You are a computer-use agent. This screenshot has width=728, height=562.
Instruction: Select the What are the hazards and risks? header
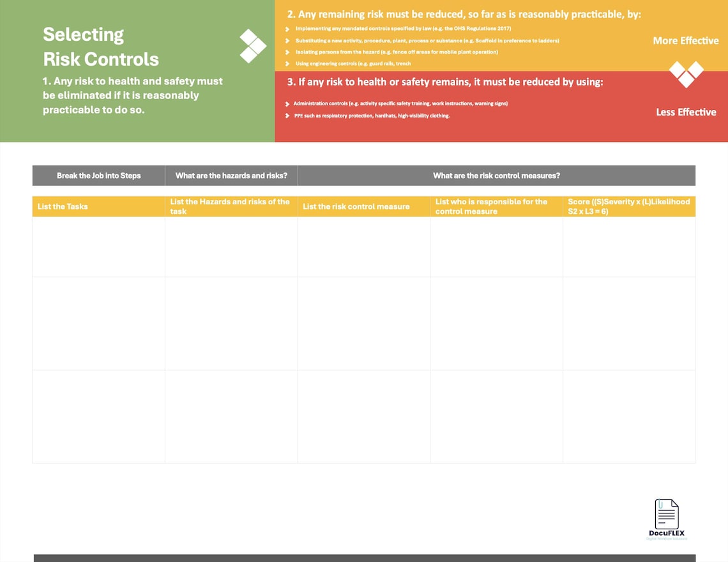231,175
